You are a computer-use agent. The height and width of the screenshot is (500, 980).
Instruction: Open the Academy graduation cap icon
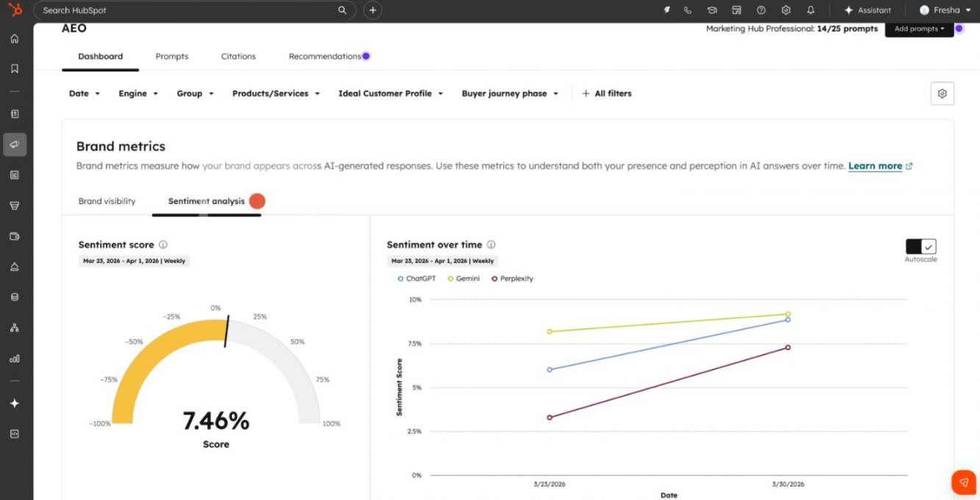tap(712, 10)
